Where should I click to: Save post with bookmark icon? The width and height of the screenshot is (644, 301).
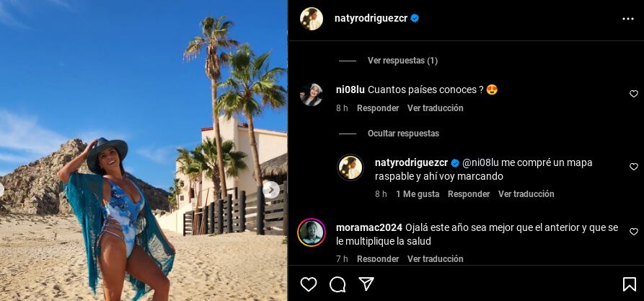pos(629,284)
